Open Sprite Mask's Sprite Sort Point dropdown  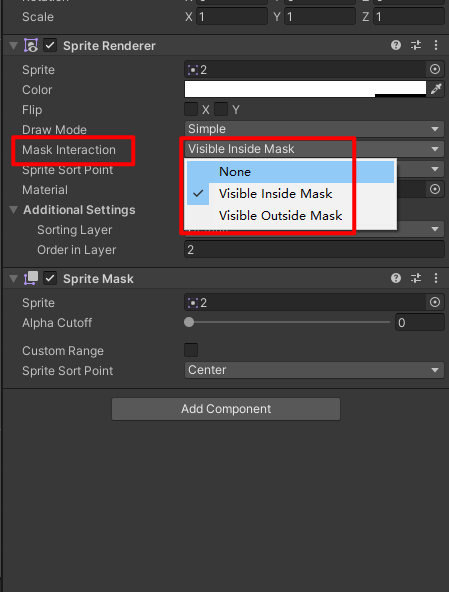point(314,370)
